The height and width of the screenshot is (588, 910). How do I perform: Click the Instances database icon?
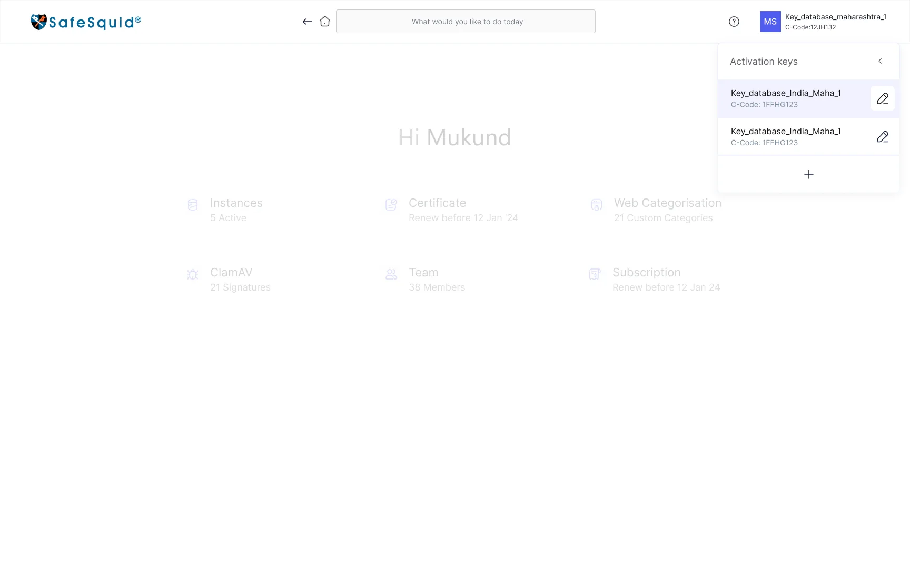click(x=193, y=205)
